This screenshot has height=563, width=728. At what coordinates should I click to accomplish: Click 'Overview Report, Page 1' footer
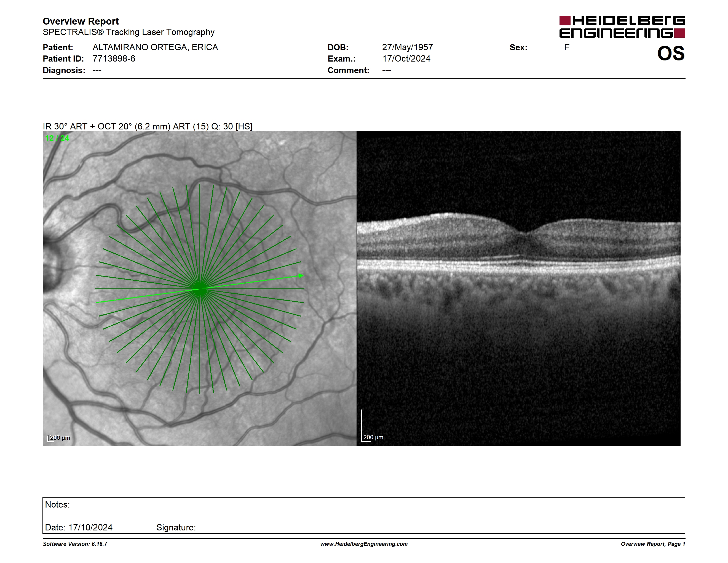[653, 544]
